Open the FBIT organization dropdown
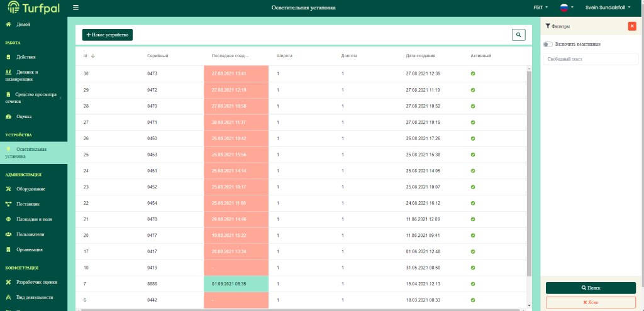644x311 pixels. 540,8
